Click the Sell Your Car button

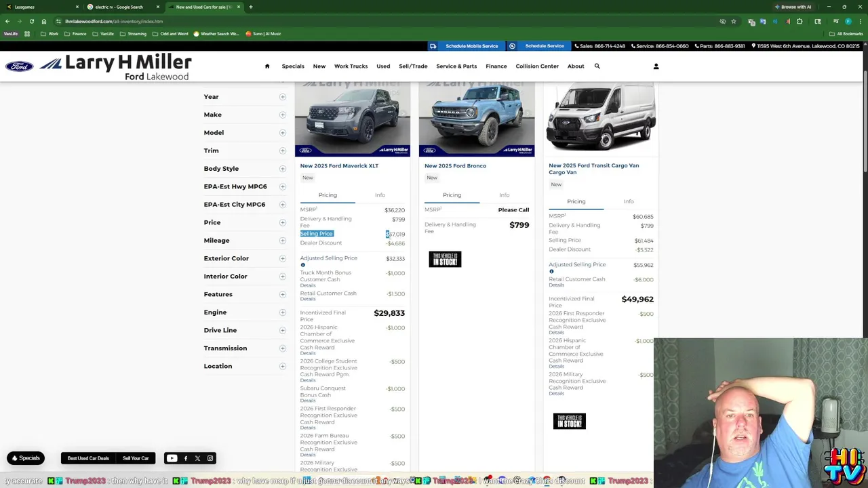tap(136, 458)
